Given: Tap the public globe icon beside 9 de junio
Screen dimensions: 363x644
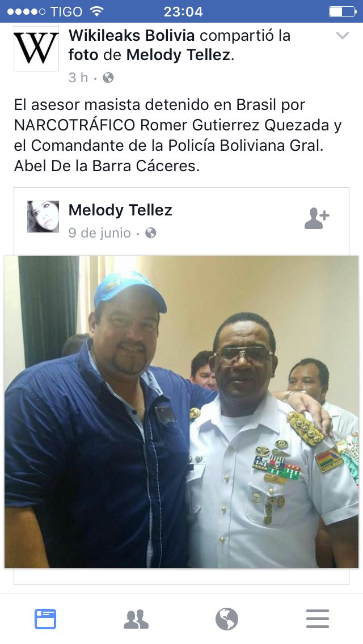Looking at the screenshot, I should pos(151,234).
